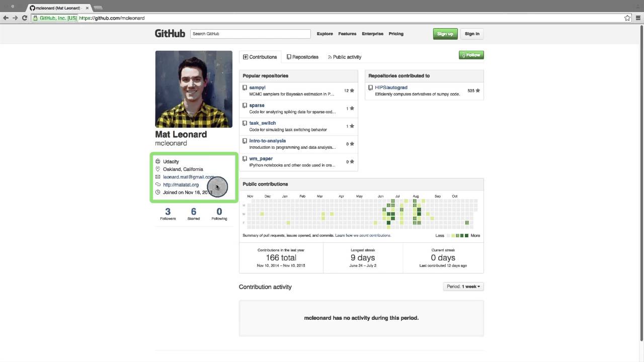
Task: Click the GitHub logo
Action: tap(170, 33)
